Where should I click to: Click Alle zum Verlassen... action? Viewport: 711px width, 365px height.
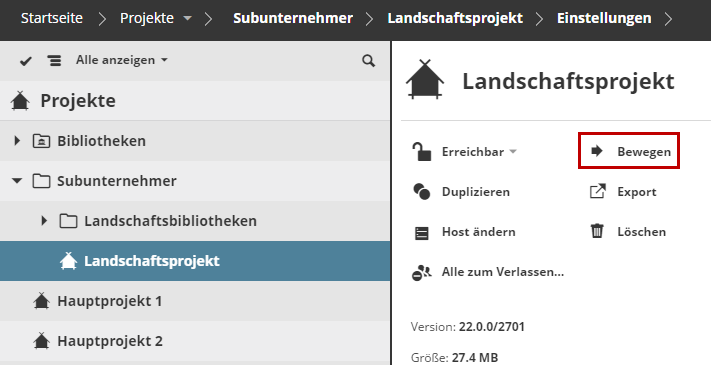tap(503, 272)
